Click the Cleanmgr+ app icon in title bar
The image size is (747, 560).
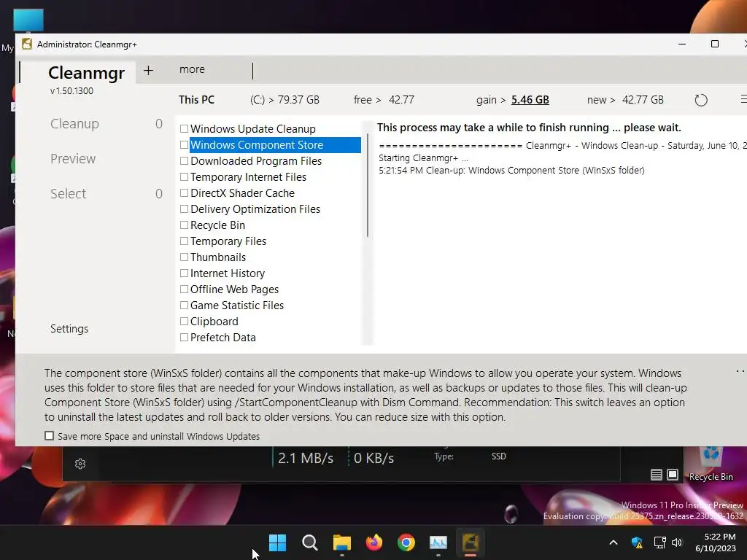(27, 44)
